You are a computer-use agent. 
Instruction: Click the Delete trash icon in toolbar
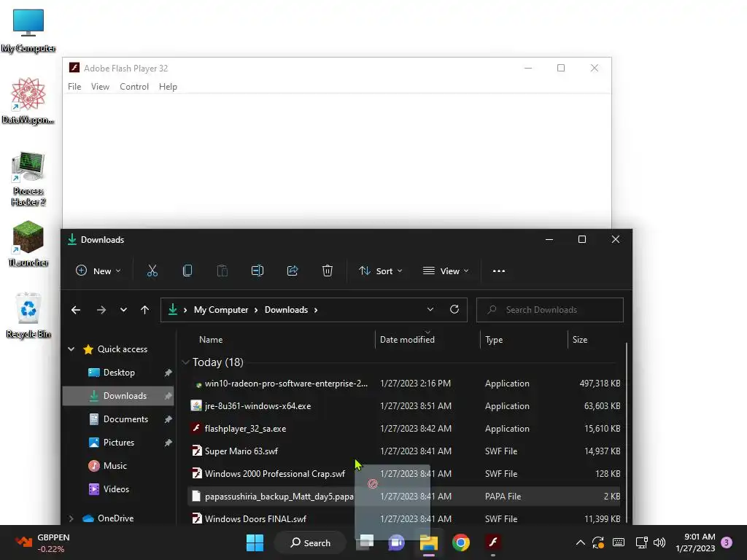(x=328, y=271)
